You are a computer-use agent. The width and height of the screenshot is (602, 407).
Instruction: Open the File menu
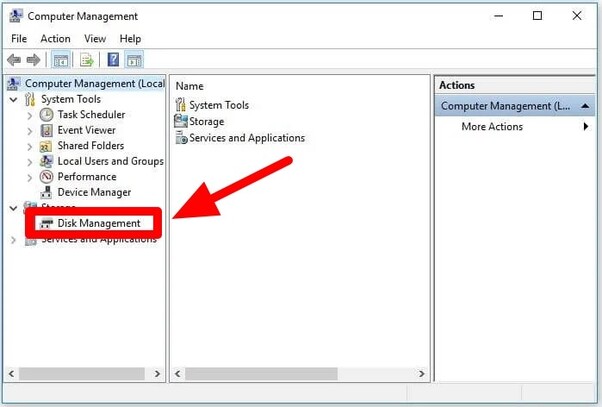19,39
